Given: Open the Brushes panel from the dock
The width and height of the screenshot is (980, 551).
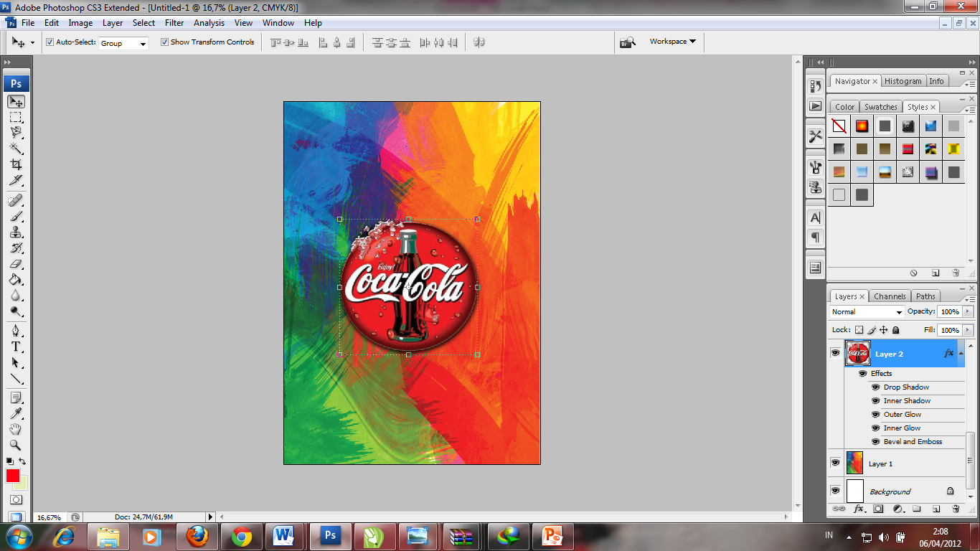Looking at the screenshot, I should point(816,167).
